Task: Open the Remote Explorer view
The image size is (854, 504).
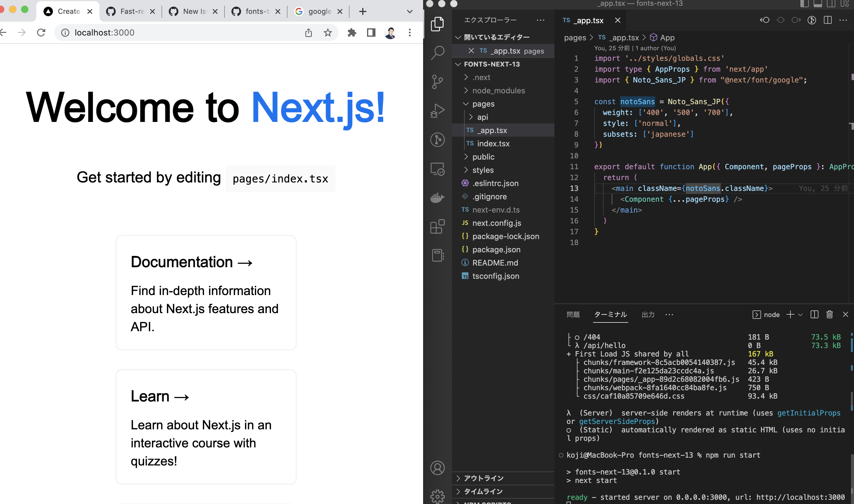Action: click(x=438, y=169)
